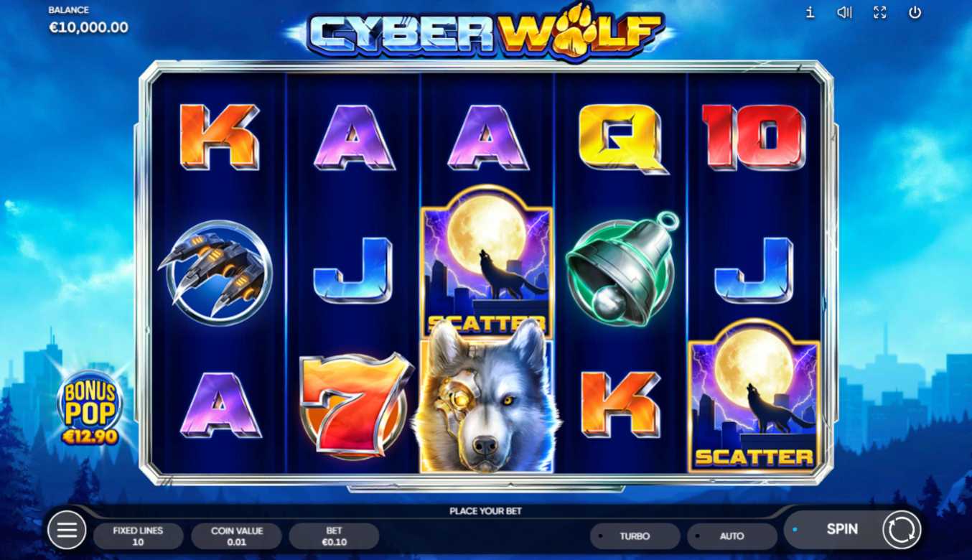
Task: Click the red seven symbol
Action: [x=355, y=404]
